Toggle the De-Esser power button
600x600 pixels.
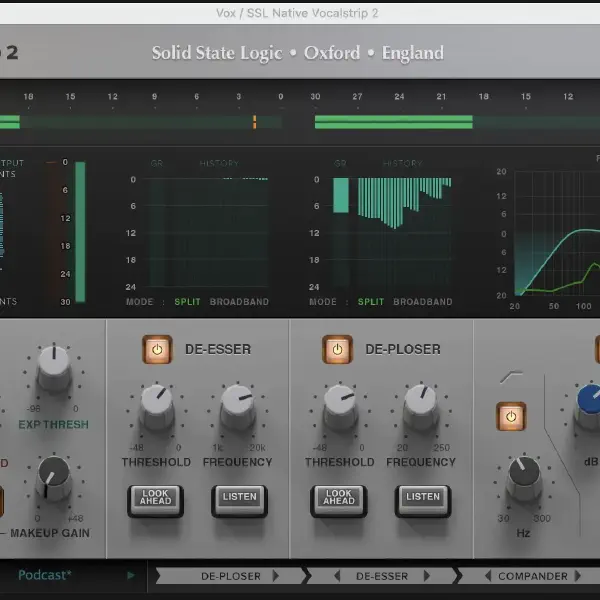[x=157, y=349]
